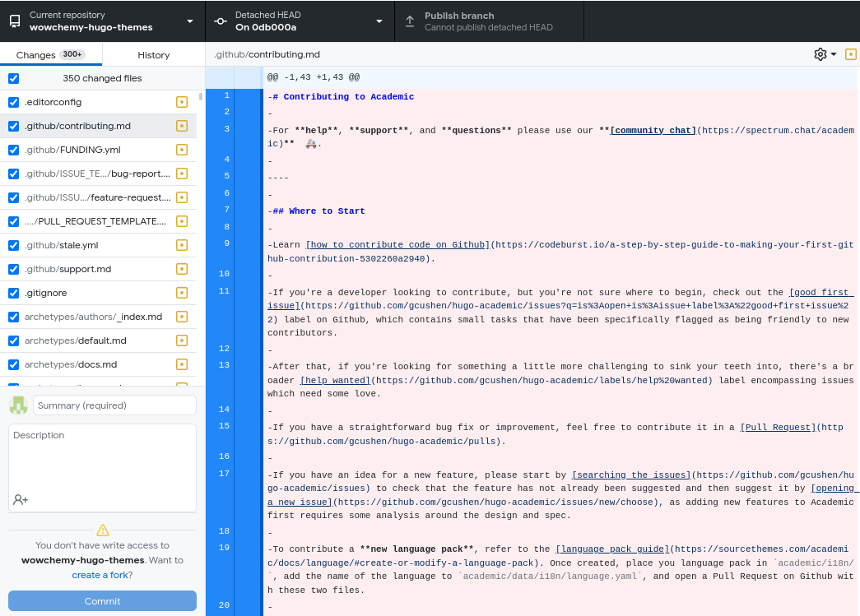This screenshot has width=860, height=616.
Task: Select diff line number 7
Action: 226,210
